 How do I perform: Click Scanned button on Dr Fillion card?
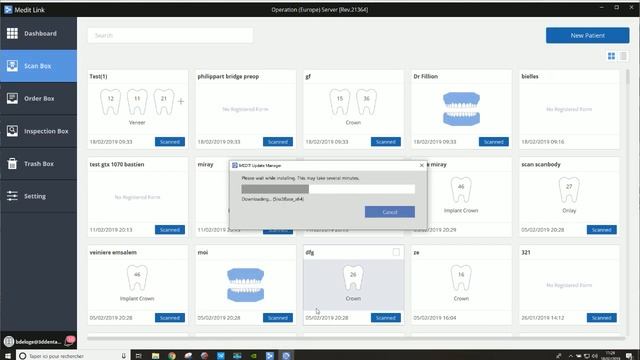click(493, 142)
